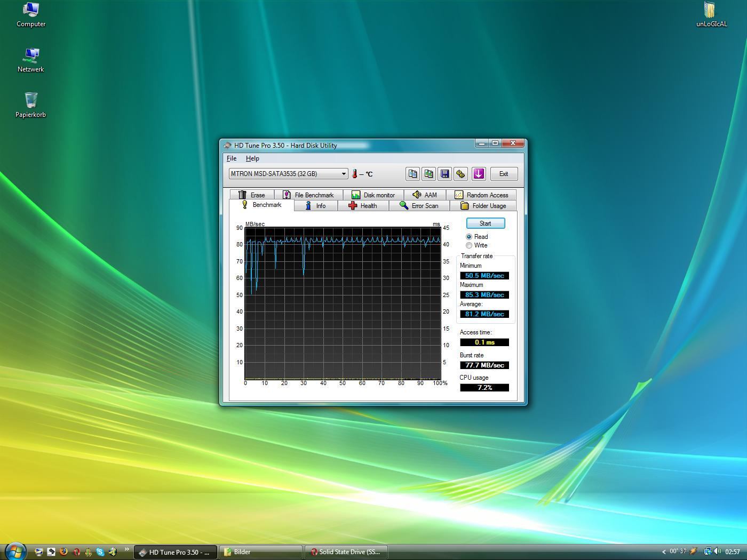The image size is (747, 560).
Task: Click the Start benchmark button
Action: coord(486,223)
